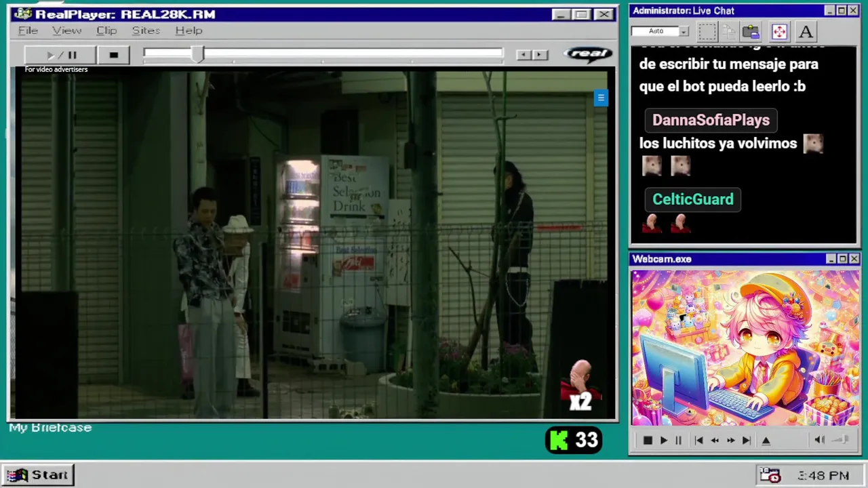The height and width of the screenshot is (488, 868).
Task: Click the 'For video advertisers' label
Action: (56, 69)
